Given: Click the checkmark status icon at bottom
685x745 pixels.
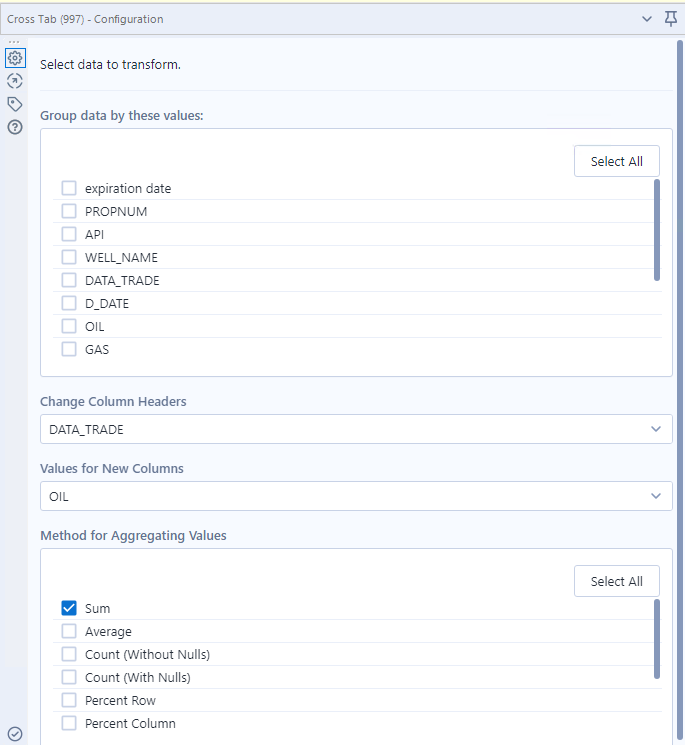Looking at the screenshot, I should click(x=15, y=734).
